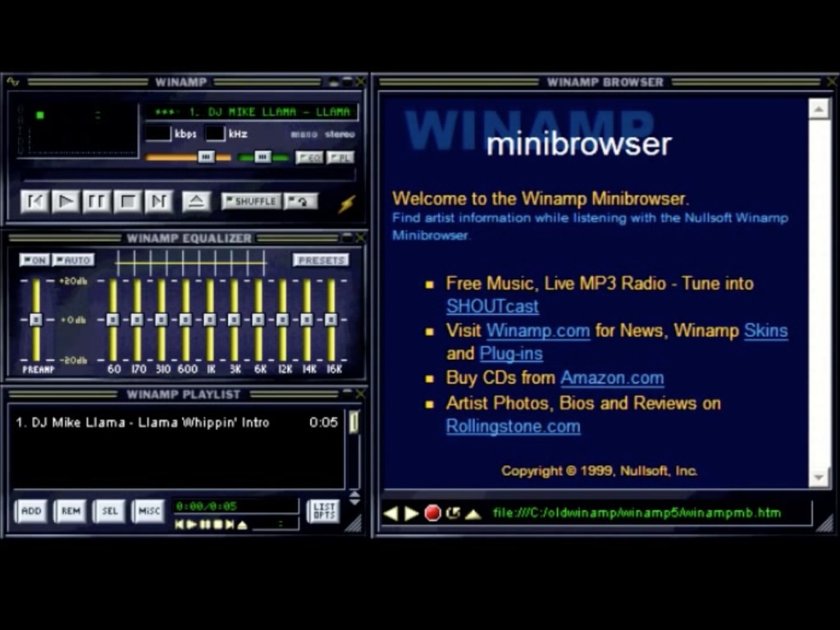Click the song seek bar
The height and width of the screenshot is (630, 840).
tap(188, 176)
